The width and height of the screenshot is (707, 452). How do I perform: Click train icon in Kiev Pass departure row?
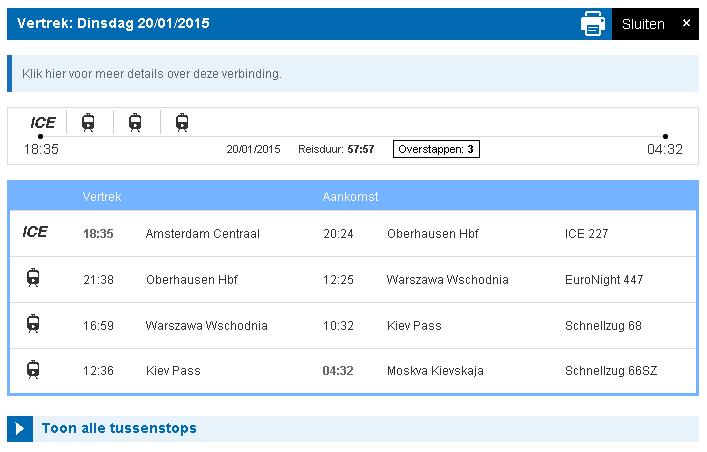(33, 369)
